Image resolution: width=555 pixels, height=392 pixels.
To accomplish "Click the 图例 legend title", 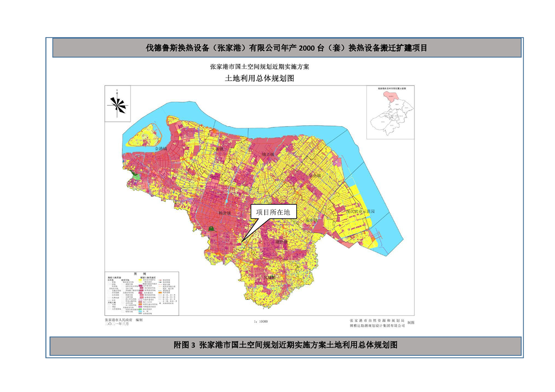I will [x=141, y=273].
